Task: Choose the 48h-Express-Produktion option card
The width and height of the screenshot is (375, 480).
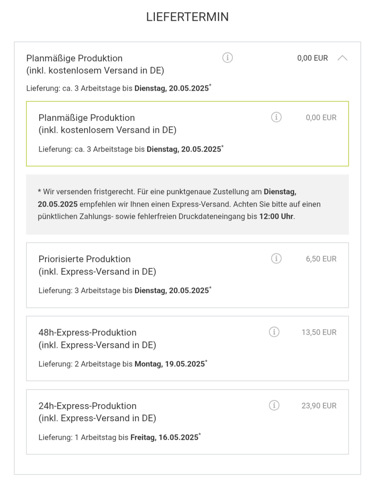Action: click(187, 348)
